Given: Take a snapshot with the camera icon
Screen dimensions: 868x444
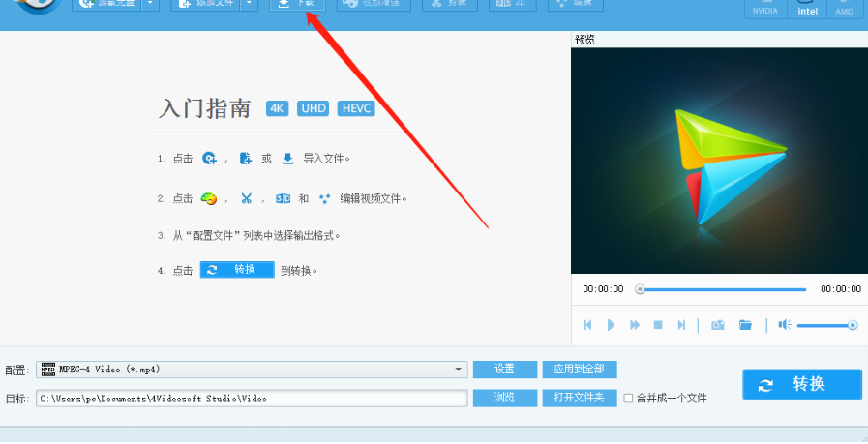Looking at the screenshot, I should click(718, 325).
